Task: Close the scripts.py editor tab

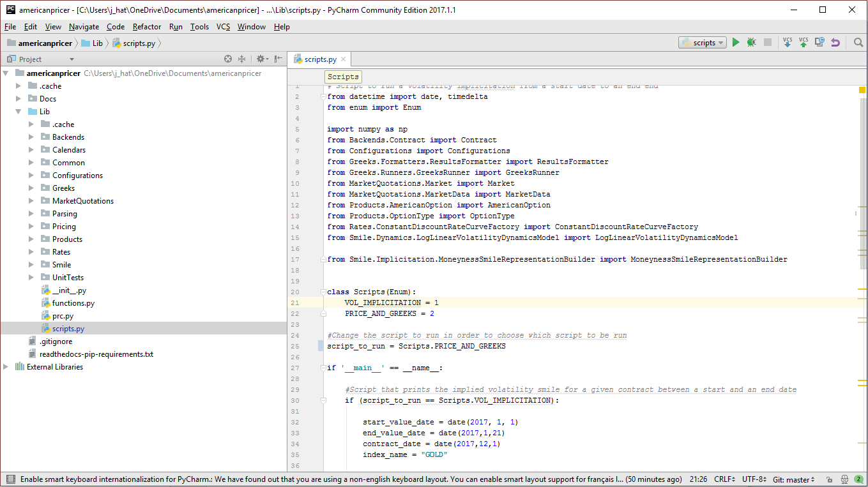Action: coord(343,59)
